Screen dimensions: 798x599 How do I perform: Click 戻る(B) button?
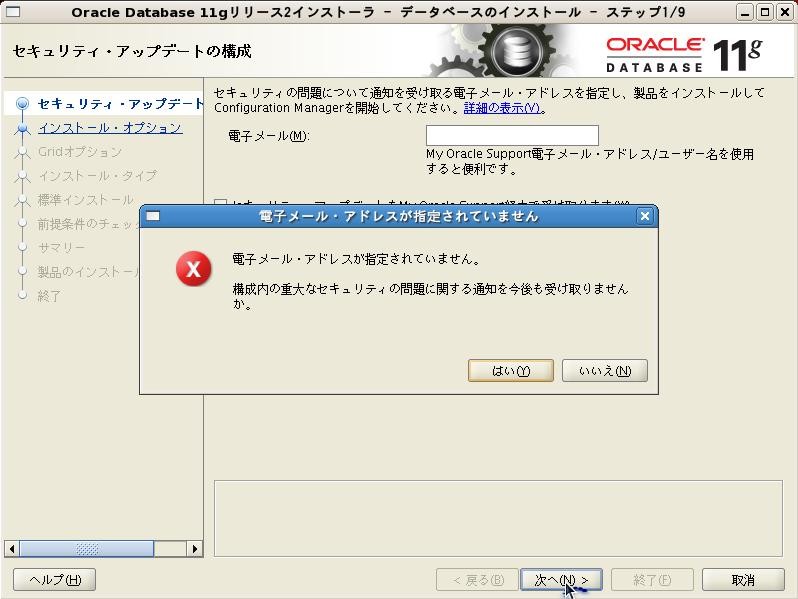477,580
